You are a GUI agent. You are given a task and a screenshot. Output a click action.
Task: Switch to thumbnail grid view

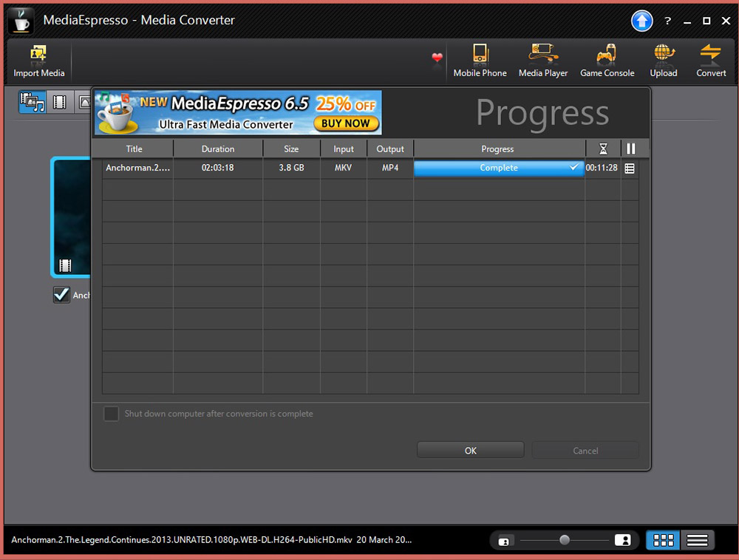pyautogui.click(x=663, y=540)
